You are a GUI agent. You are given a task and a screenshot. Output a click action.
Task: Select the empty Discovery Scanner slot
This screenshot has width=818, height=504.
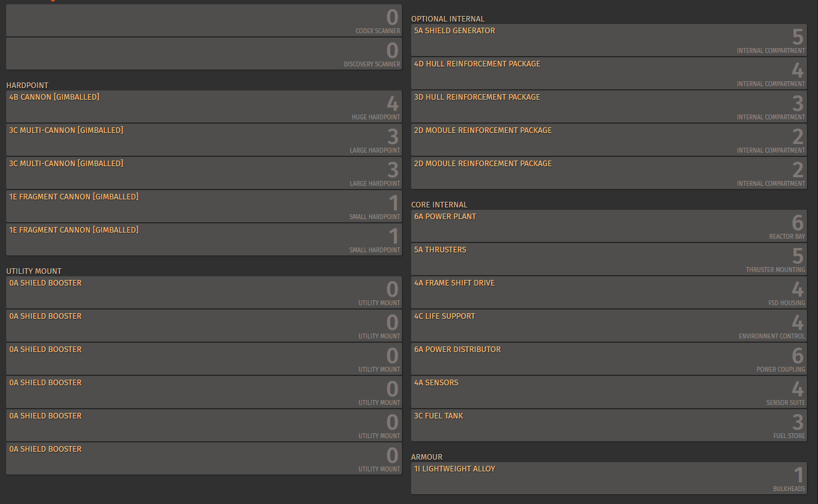[204, 54]
